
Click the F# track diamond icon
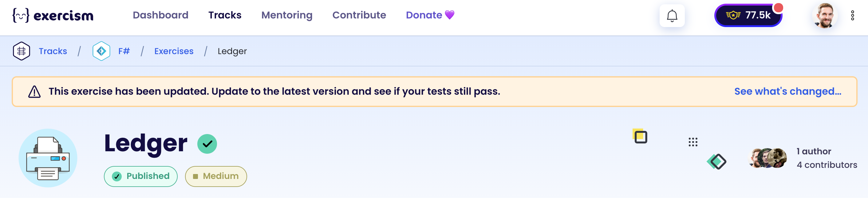click(x=101, y=51)
